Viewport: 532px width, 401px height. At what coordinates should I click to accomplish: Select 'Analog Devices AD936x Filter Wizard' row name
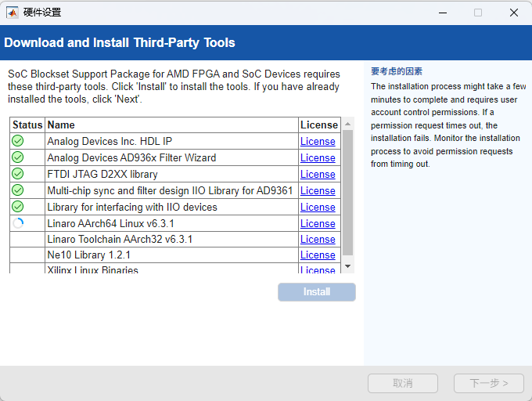coord(131,158)
